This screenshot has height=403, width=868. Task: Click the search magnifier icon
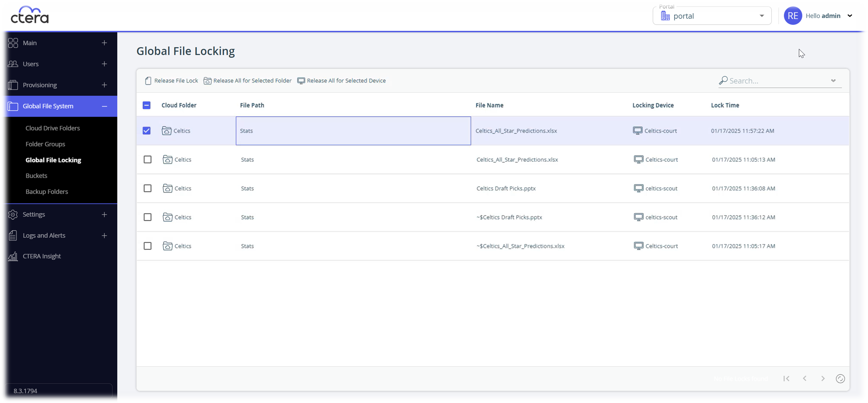[723, 80]
